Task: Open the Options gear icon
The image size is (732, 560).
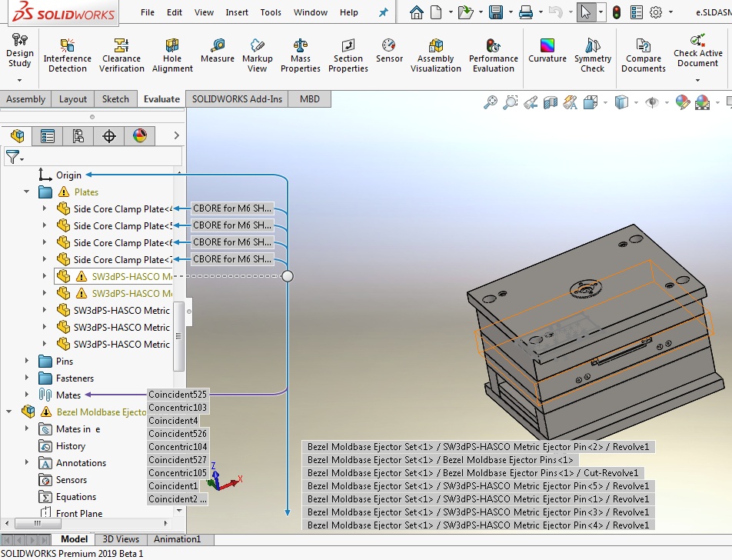Action: (x=656, y=12)
